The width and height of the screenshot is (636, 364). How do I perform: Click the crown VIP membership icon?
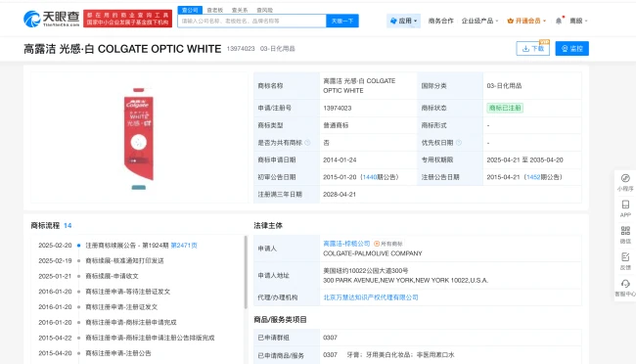coord(510,21)
